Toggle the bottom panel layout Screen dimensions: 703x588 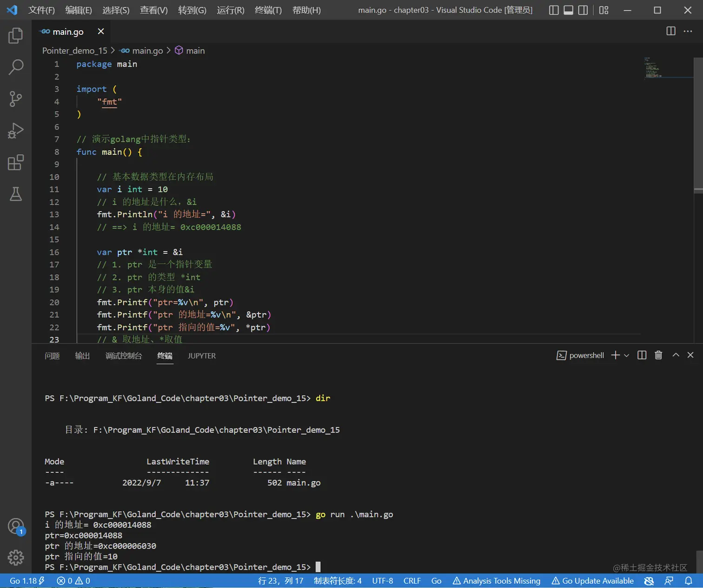(568, 10)
